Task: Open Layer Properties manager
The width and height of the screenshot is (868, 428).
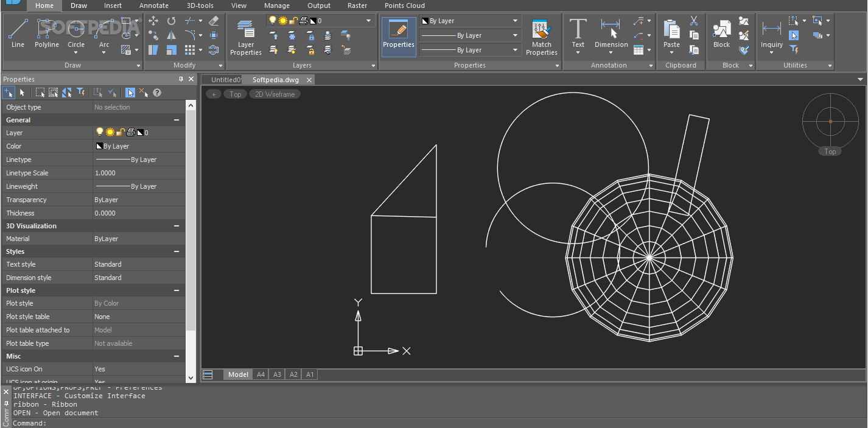Action: 245,37
